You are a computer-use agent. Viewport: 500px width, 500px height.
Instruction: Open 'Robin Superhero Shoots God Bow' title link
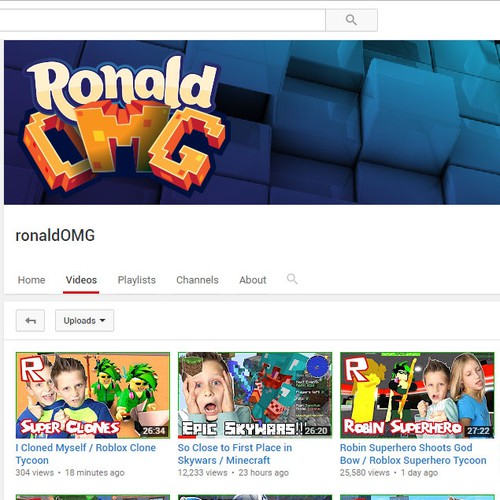[413, 454]
